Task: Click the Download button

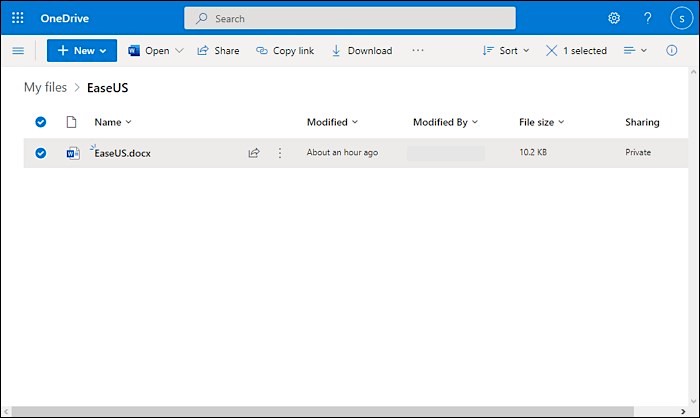Action: (x=361, y=51)
